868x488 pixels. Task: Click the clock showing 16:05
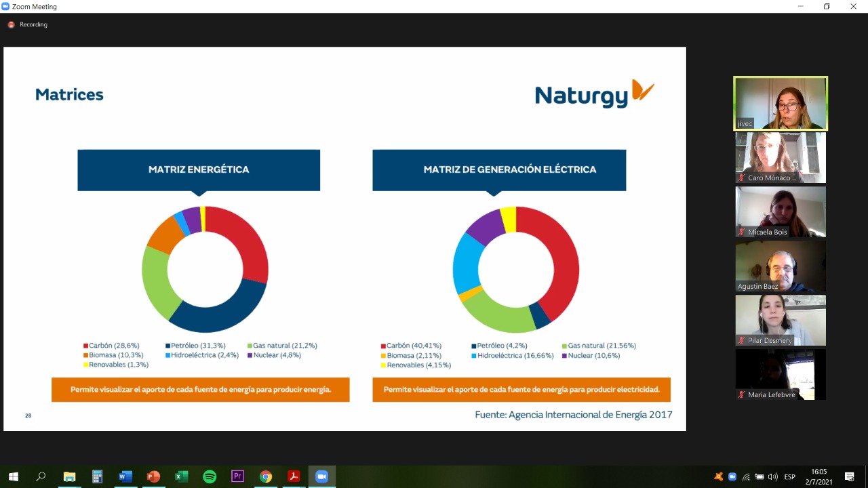[x=819, y=476]
